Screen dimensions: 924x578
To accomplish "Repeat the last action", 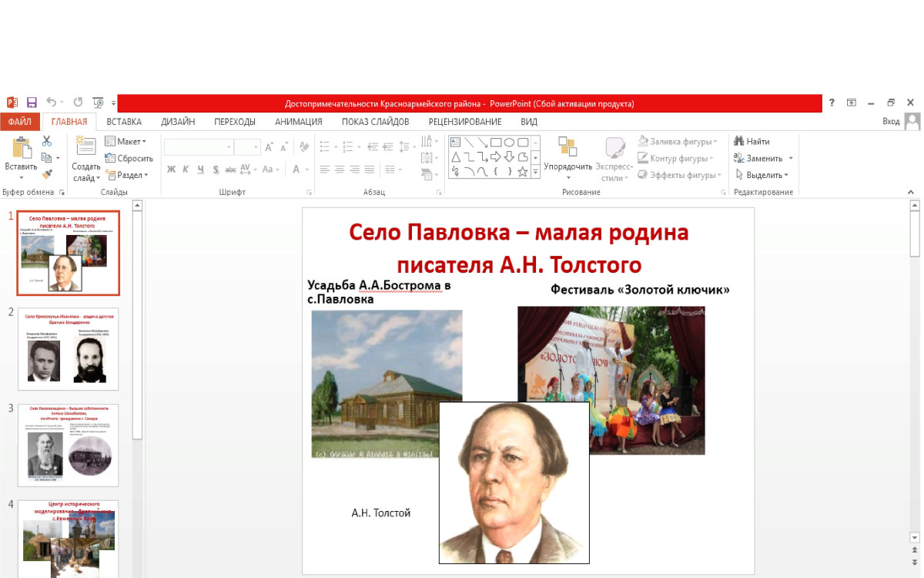I will tap(78, 102).
